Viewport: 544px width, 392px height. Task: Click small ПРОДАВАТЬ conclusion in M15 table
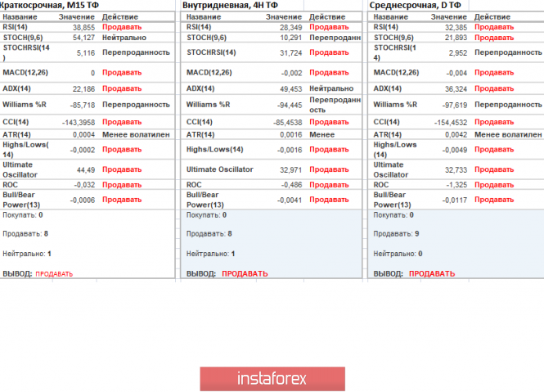(54, 274)
